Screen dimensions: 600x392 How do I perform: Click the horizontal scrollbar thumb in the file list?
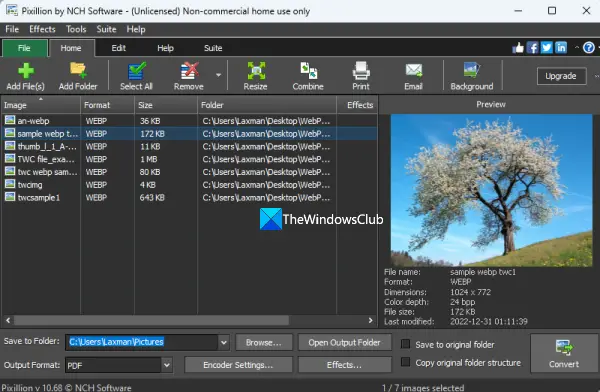(152, 320)
